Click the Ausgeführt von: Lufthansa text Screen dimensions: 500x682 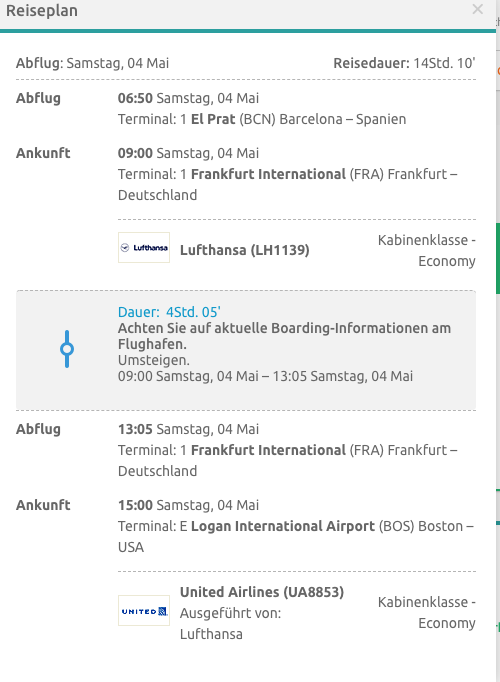(230, 624)
